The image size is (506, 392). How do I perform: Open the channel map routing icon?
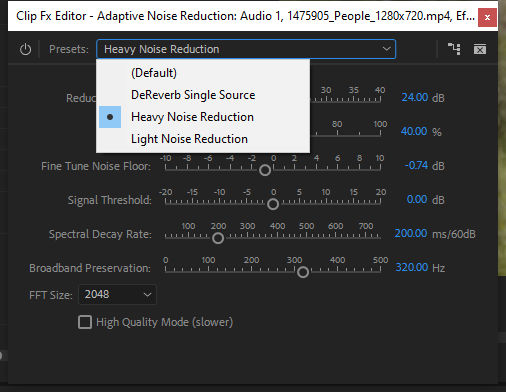(454, 49)
